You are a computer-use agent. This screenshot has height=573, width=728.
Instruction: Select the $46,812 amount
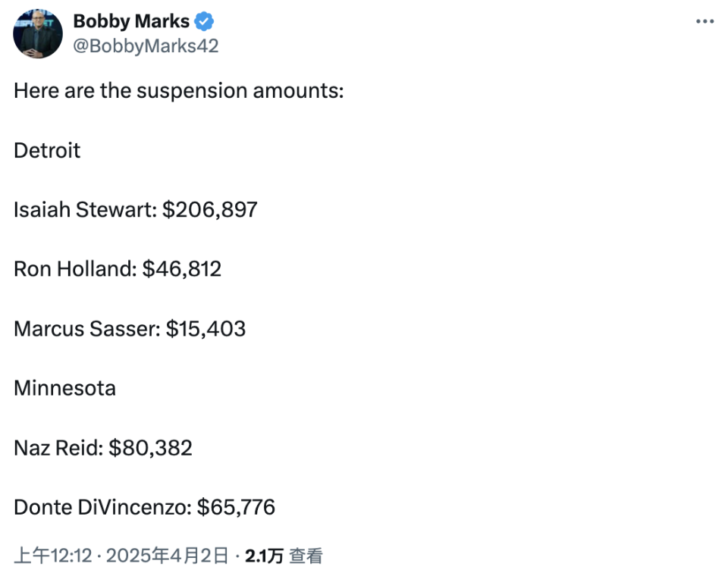coord(182,269)
